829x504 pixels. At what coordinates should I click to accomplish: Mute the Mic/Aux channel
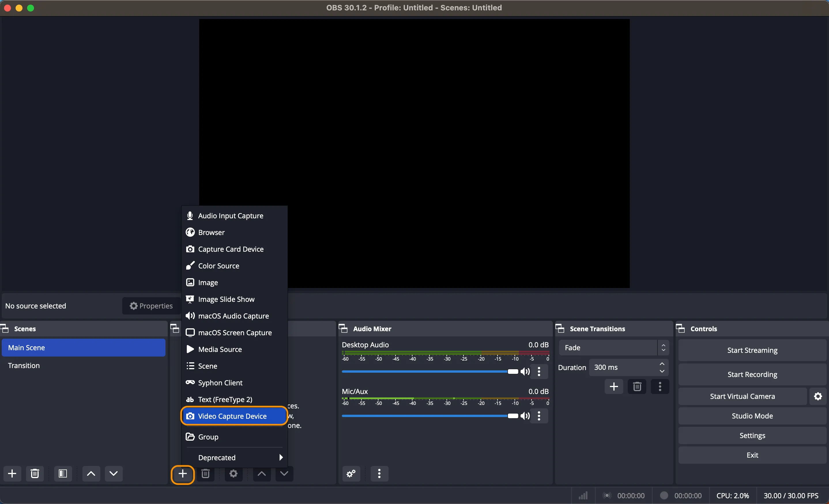tap(525, 416)
